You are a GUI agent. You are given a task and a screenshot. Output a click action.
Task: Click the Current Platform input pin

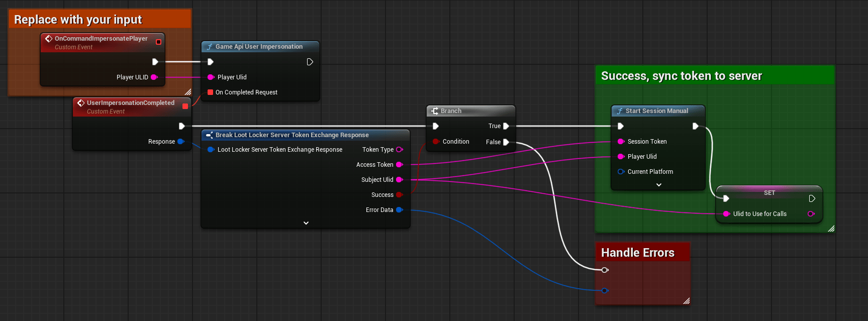[x=621, y=172]
